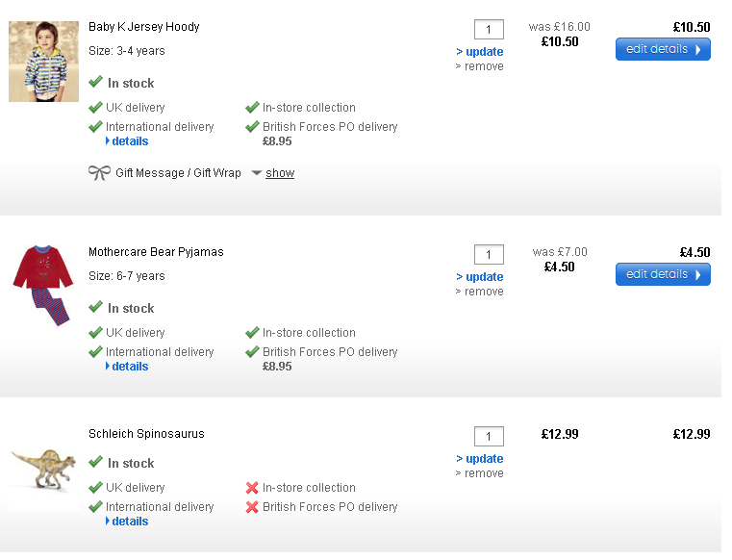Show the Gift Message / Gift Wrap options
The width and height of the screenshot is (732, 560).
click(279, 173)
